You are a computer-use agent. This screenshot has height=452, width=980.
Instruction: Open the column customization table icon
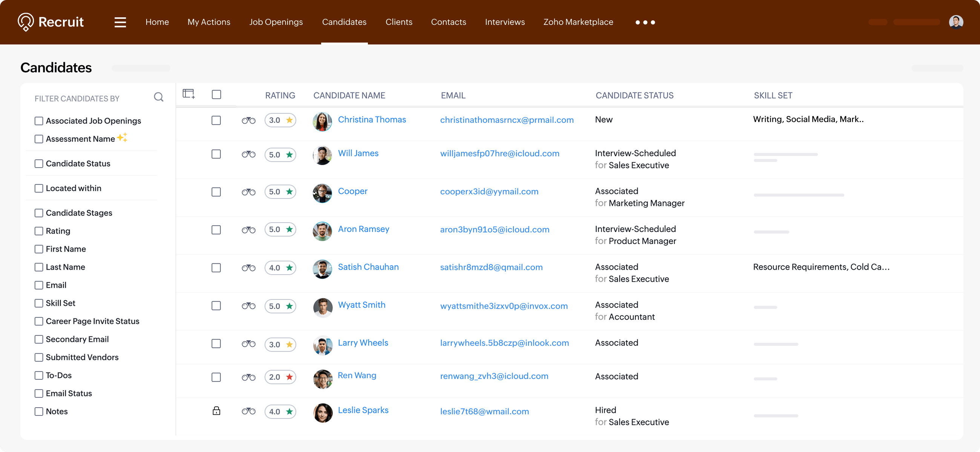tap(189, 93)
